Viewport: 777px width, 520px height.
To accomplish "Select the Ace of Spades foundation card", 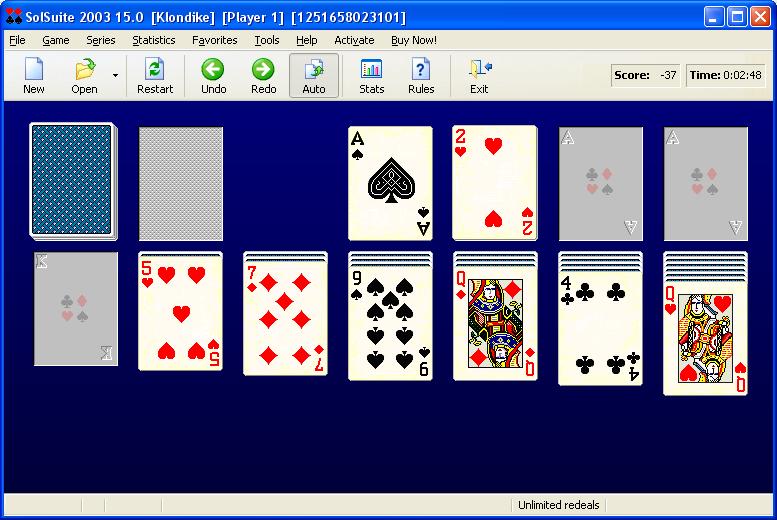I will click(x=390, y=183).
